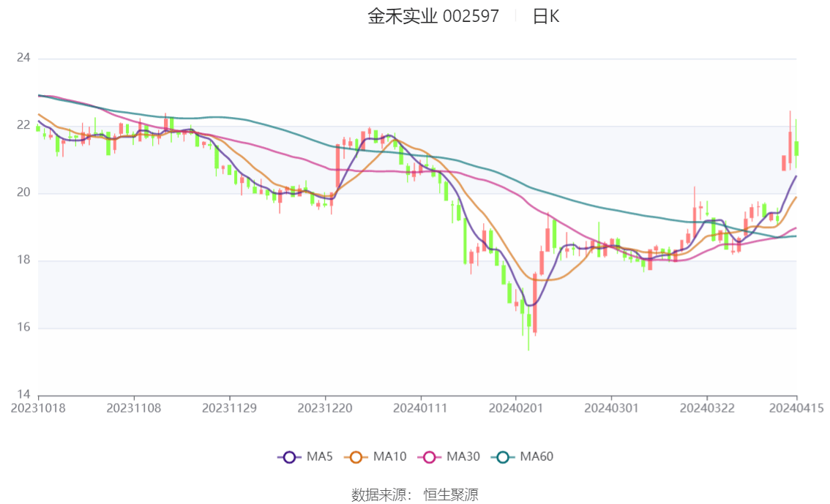The image size is (830, 504).
Task: Click the MA60 teal legend icon
Action: click(503, 457)
